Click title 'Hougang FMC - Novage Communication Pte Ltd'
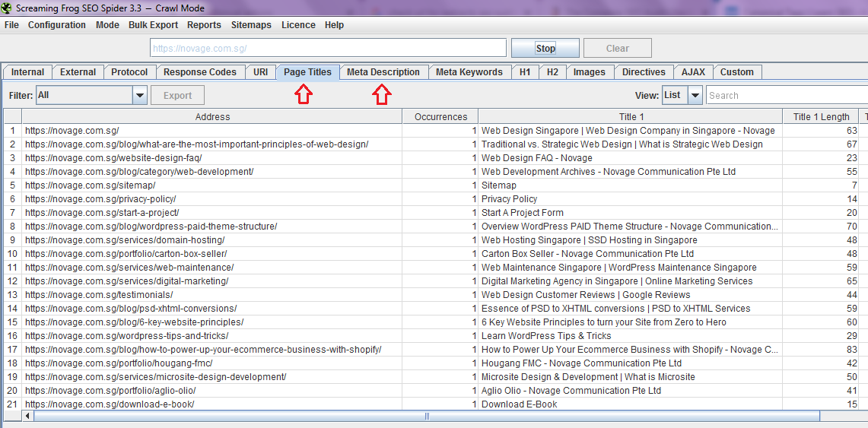Viewport: 868px width, 428px height. pyautogui.click(x=582, y=363)
